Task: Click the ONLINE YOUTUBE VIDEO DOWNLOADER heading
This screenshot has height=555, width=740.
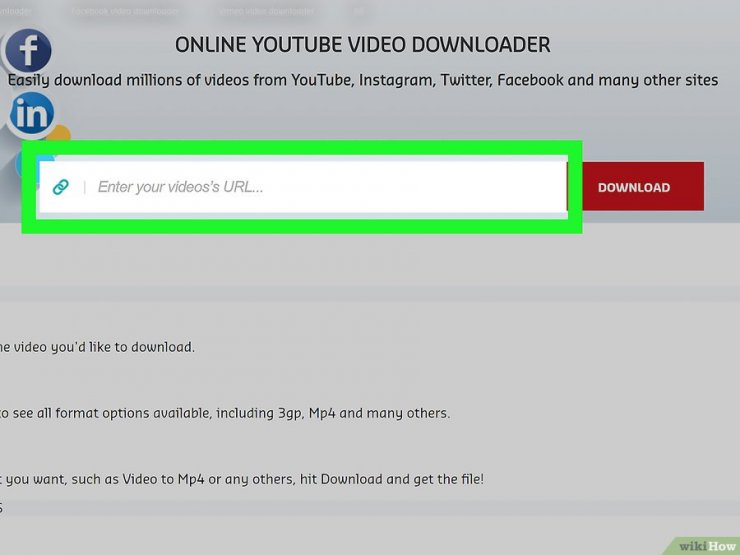Action: click(x=362, y=45)
